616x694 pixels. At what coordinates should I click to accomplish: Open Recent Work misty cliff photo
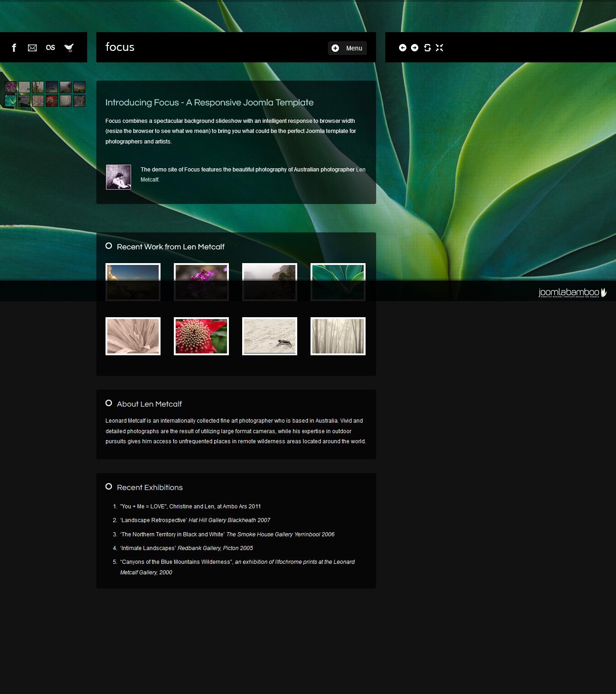point(270,282)
